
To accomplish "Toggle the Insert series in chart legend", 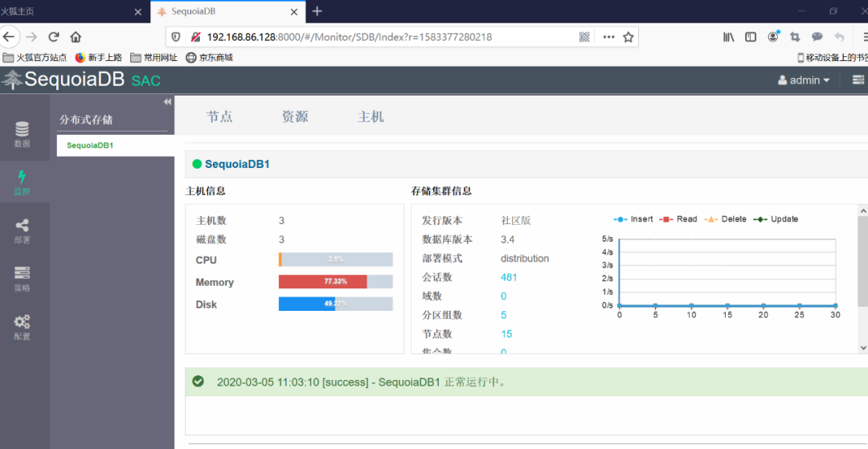I will (633, 219).
